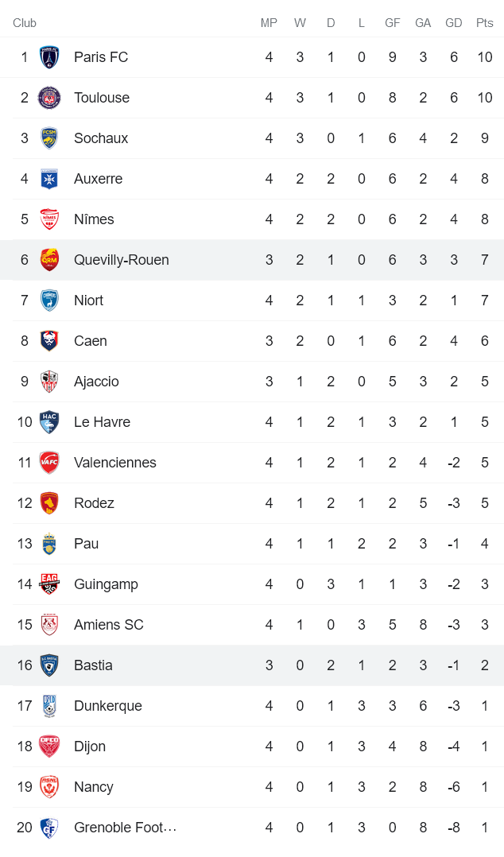The width and height of the screenshot is (504, 857).
Task: Click the Club column header
Action: pyautogui.click(x=25, y=23)
